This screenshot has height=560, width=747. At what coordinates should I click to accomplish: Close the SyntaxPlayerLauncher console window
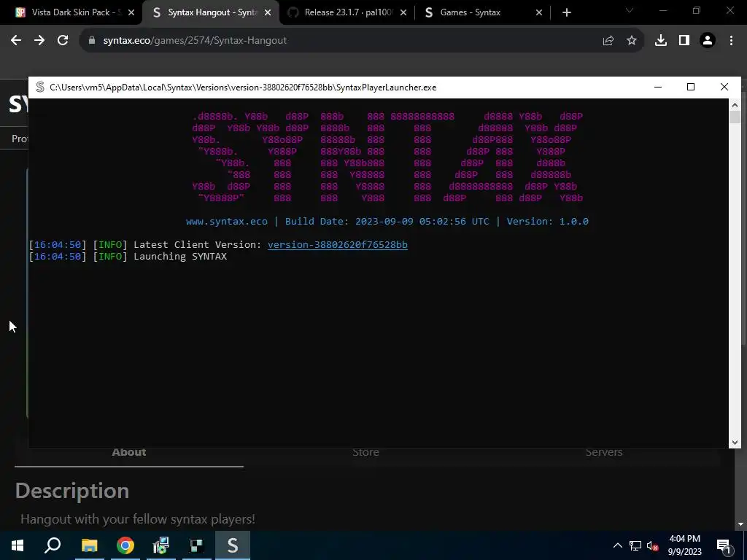[724, 87]
